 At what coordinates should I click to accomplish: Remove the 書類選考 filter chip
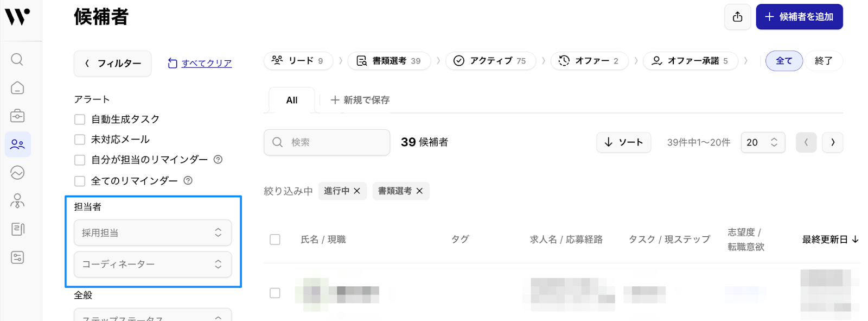(x=419, y=191)
